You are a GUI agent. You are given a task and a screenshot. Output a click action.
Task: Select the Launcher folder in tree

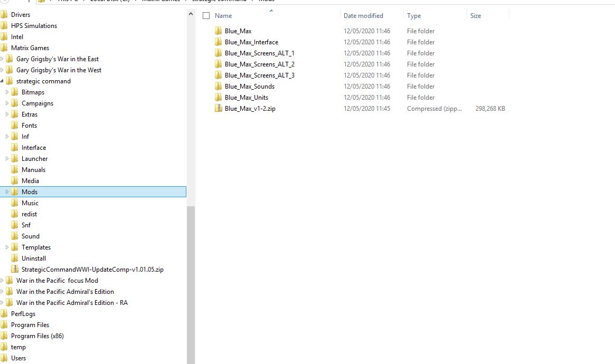pyautogui.click(x=34, y=159)
